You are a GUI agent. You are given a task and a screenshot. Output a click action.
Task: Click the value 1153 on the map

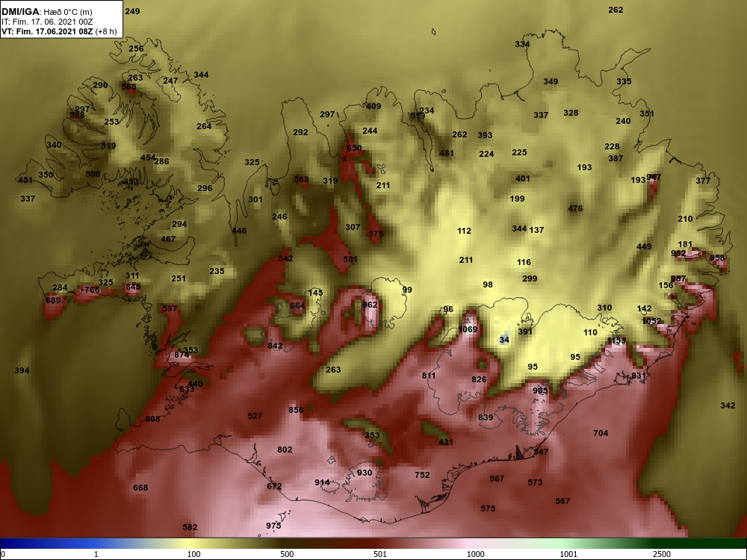pyautogui.click(x=616, y=340)
